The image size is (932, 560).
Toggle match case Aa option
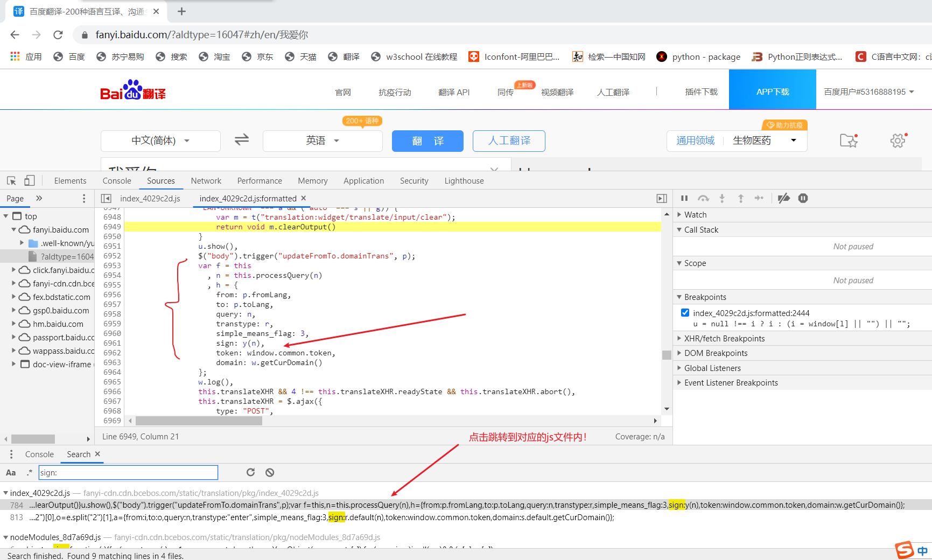(x=11, y=473)
